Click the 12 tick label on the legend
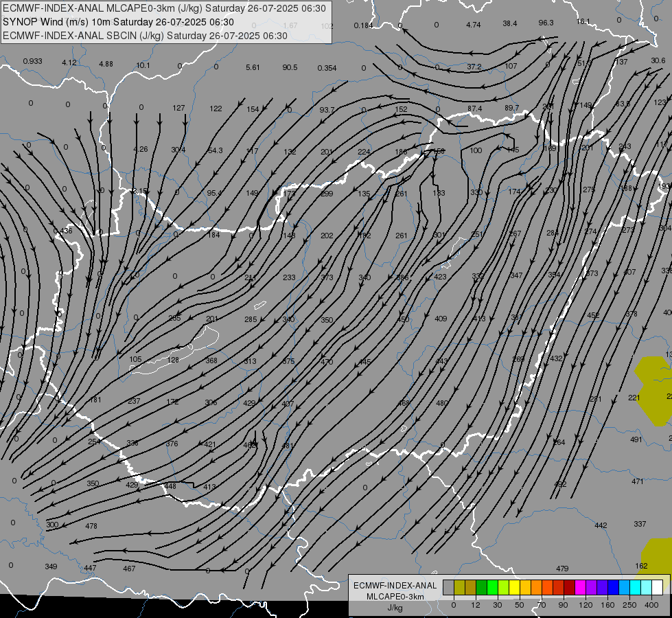The image size is (672, 618). point(476,605)
